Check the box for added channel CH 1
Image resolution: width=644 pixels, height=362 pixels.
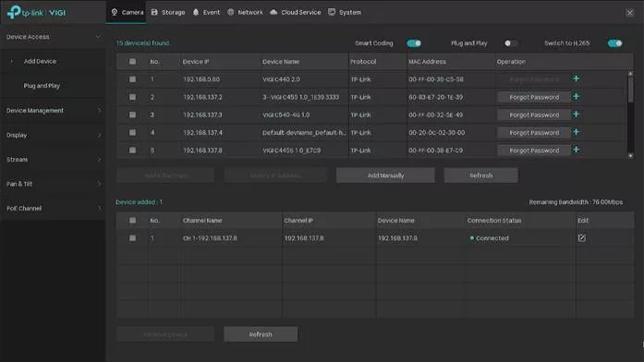(x=132, y=238)
